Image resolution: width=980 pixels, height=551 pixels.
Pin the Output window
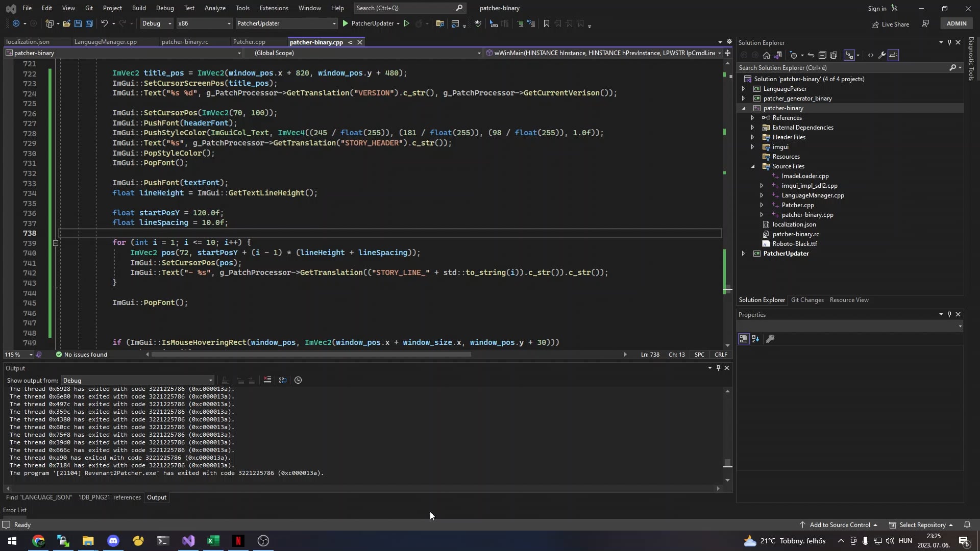(718, 368)
